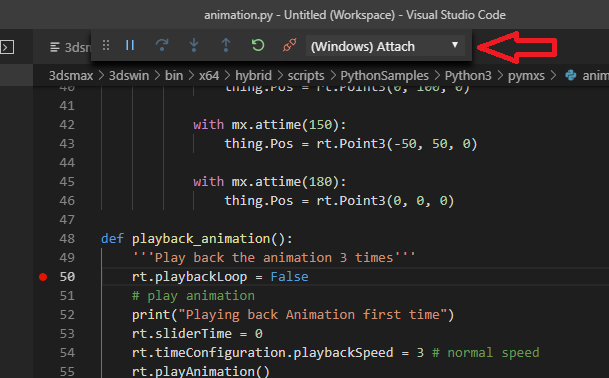Disconnect the debugger using plug icon

pyautogui.click(x=290, y=45)
